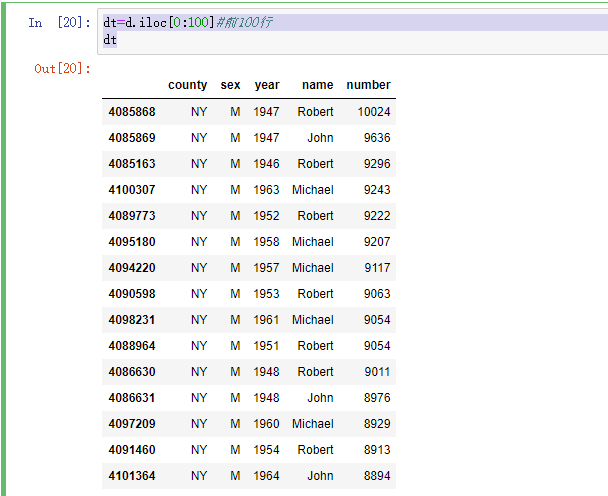Click the comment '#前100行' in the code

244,22
